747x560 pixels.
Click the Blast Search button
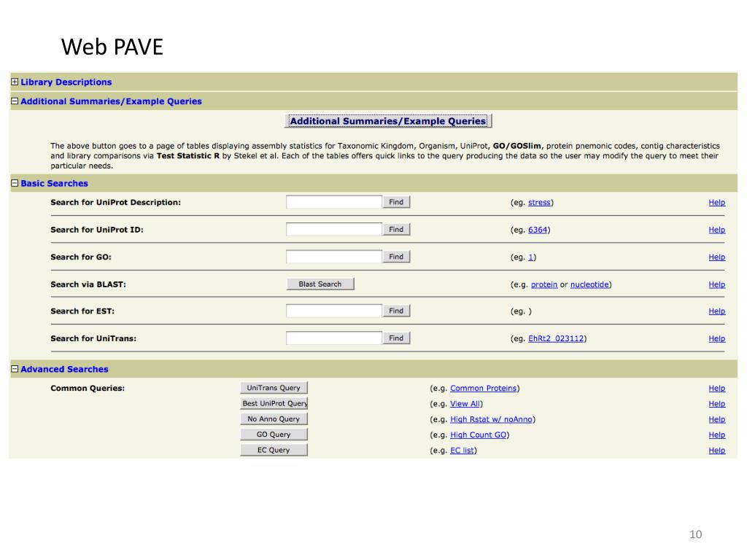320,284
